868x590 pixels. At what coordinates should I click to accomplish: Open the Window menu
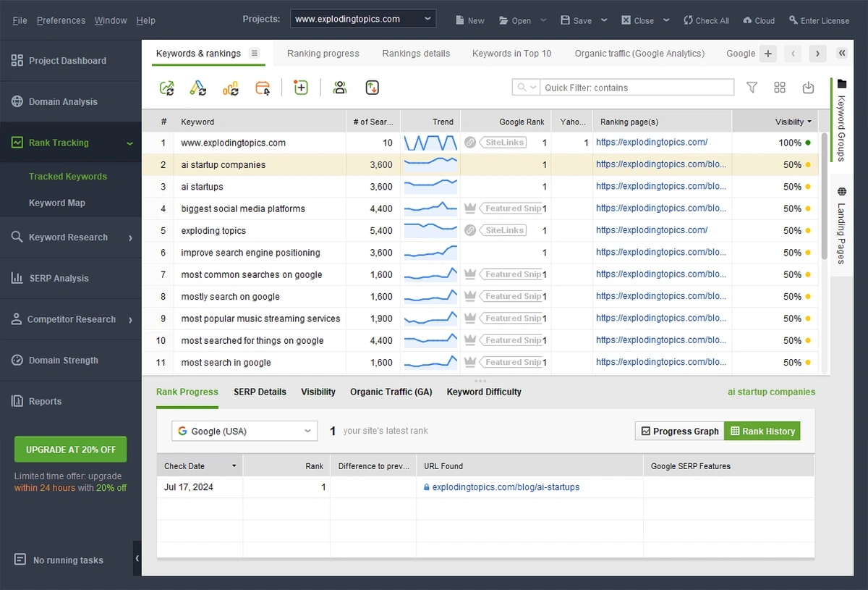coord(111,20)
